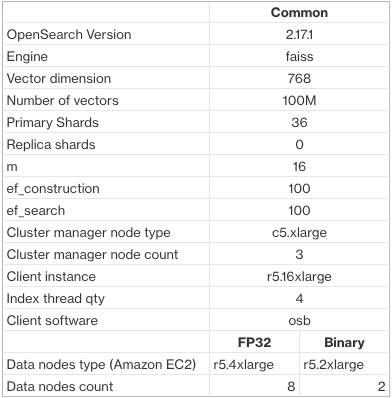The height and width of the screenshot is (398, 392).
Task: Click the 'r5.16xlarge' client instance cell
Action: pos(299,276)
